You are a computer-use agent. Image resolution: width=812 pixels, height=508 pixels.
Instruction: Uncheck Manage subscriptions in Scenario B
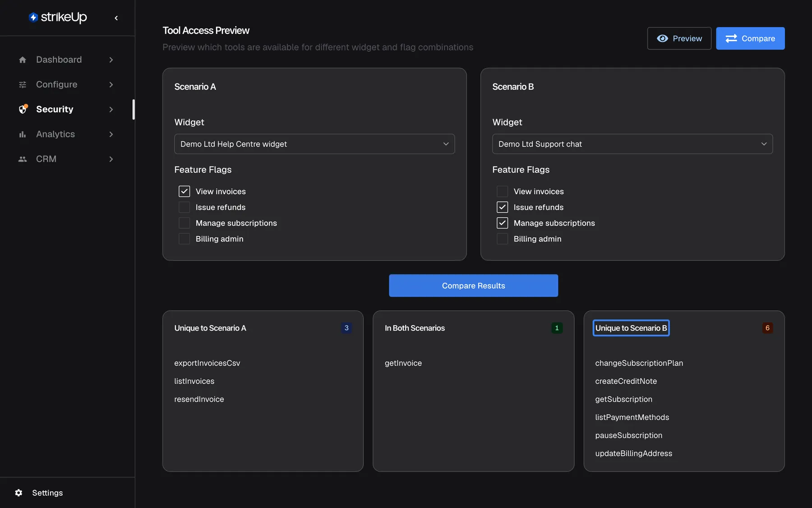503,223
